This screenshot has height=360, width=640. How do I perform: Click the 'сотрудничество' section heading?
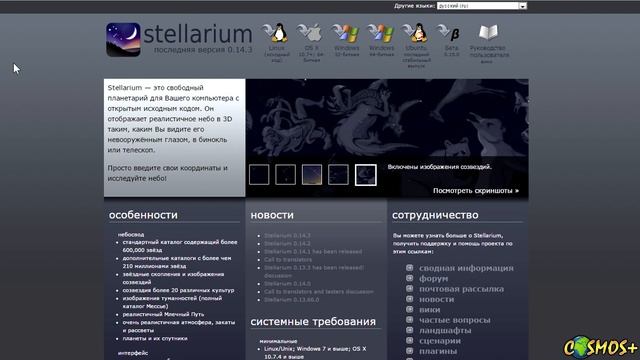click(x=435, y=215)
